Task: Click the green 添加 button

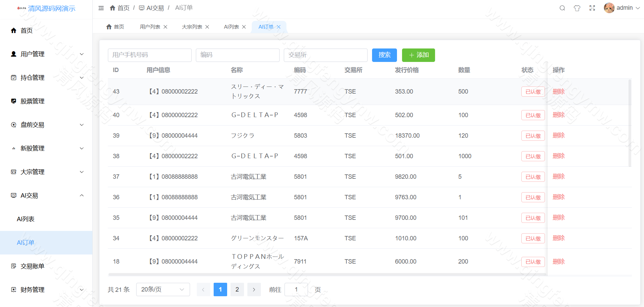Action: 419,55
